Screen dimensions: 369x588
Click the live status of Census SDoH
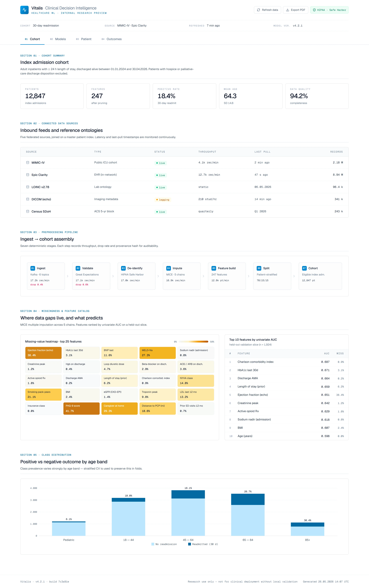point(161,212)
